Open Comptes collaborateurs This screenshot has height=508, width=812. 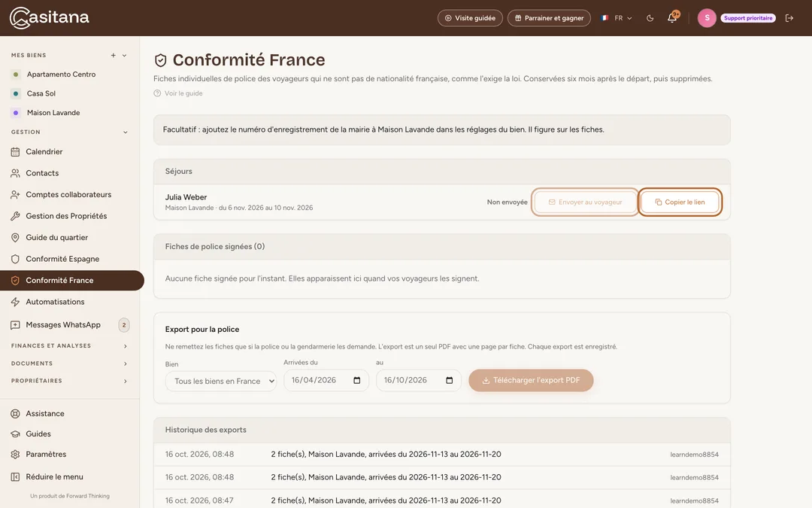click(70, 194)
